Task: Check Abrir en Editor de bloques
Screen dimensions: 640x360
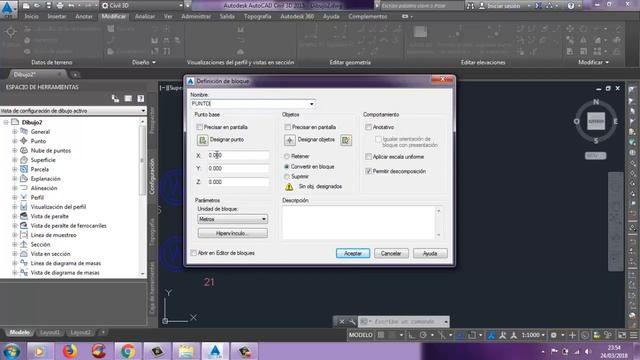Action: tap(193, 253)
